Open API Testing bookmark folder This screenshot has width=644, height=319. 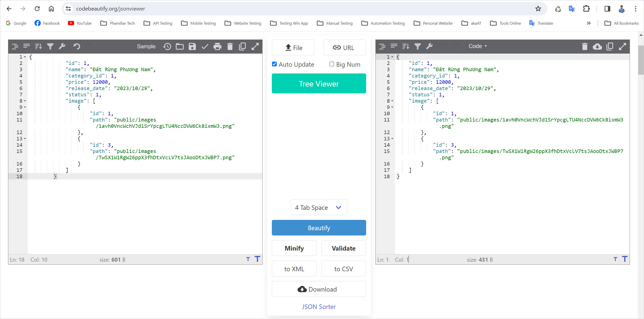[158, 23]
